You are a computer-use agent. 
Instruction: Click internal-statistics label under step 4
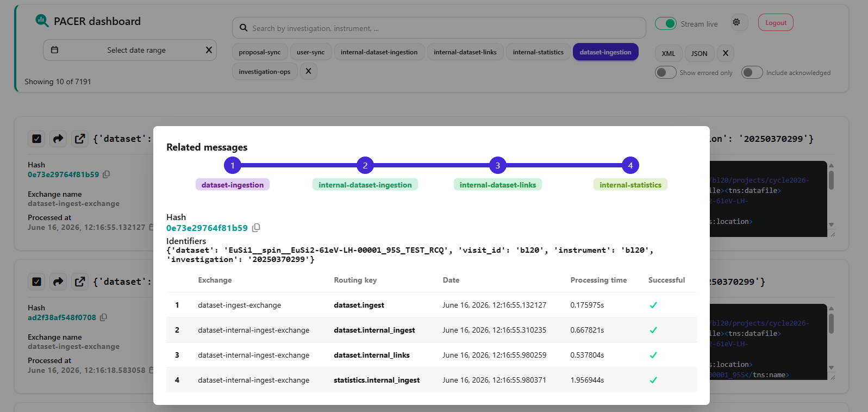[630, 185]
